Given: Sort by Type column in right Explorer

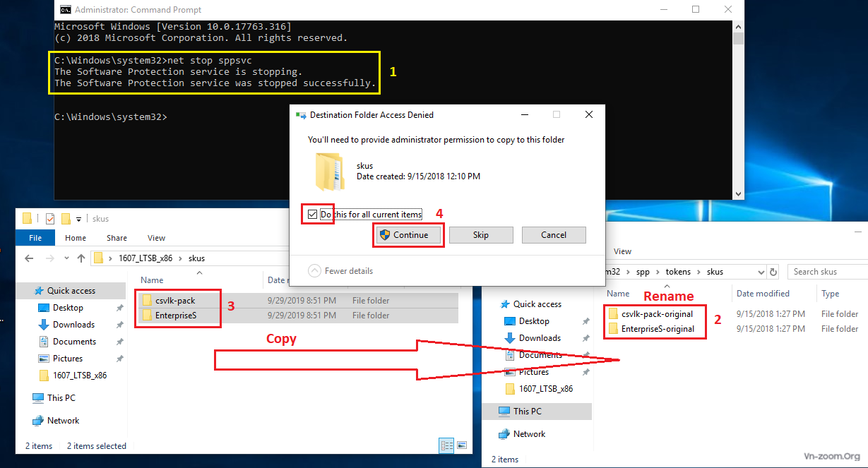Looking at the screenshot, I should click(831, 294).
